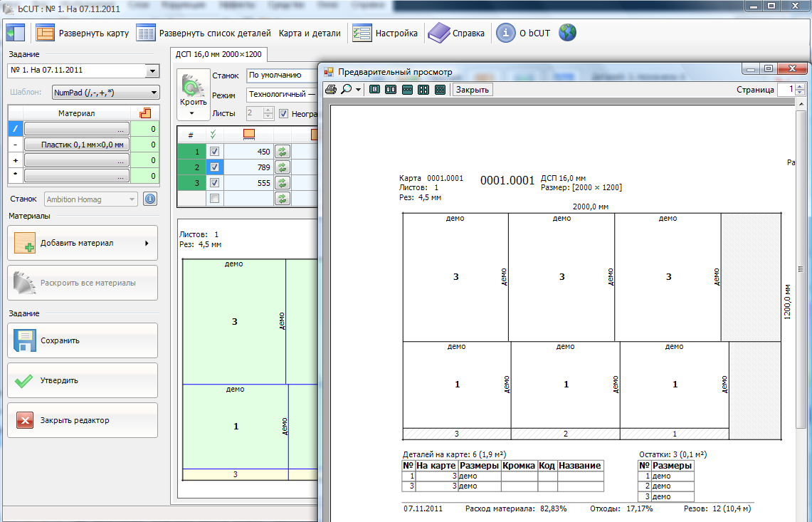The width and height of the screenshot is (812, 522).
Task: Open the Станок По умолчанию dropdown
Action: [x=282, y=75]
